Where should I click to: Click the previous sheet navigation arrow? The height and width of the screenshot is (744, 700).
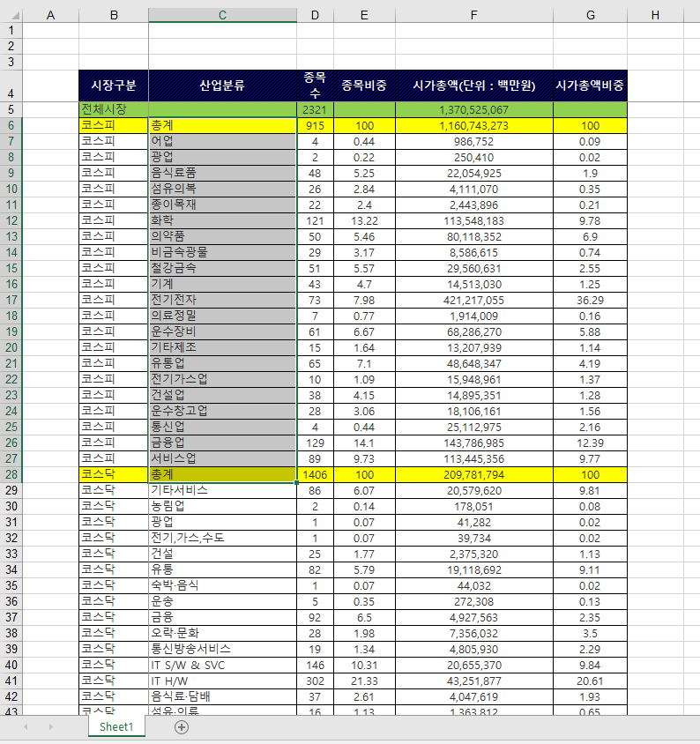point(26,727)
